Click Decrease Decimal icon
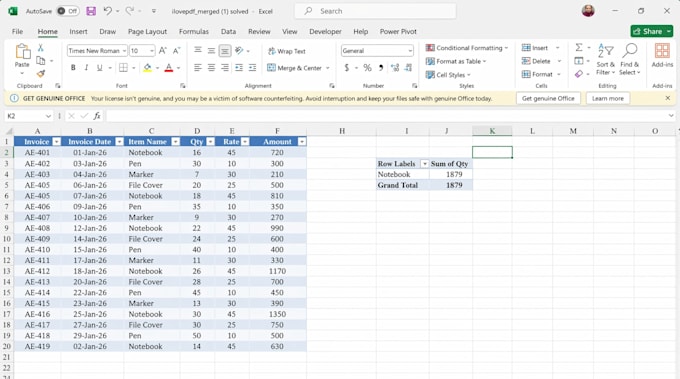 [408, 68]
